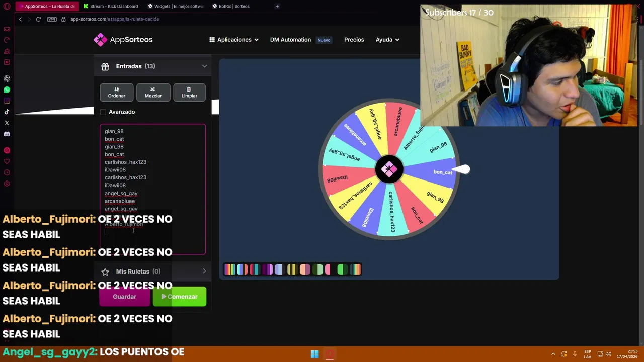Open the Aplicaciones dropdown menu
The width and height of the screenshot is (644, 362).
(x=234, y=40)
